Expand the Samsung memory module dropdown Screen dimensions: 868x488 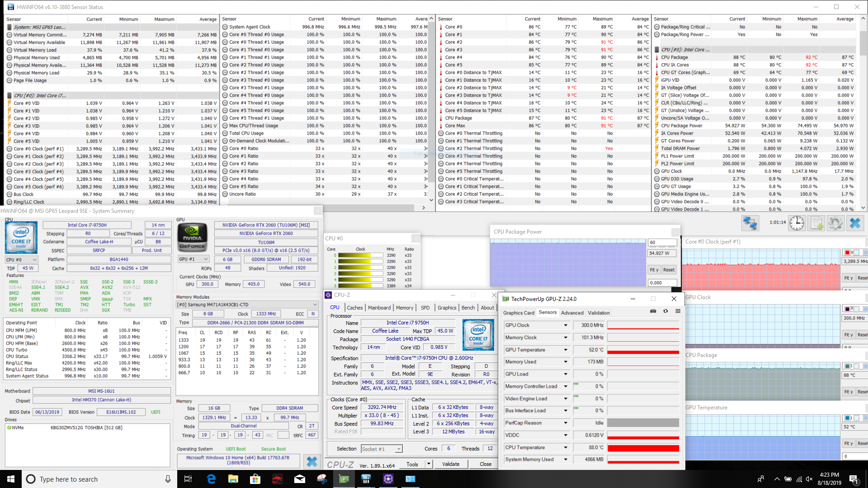[315, 305]
